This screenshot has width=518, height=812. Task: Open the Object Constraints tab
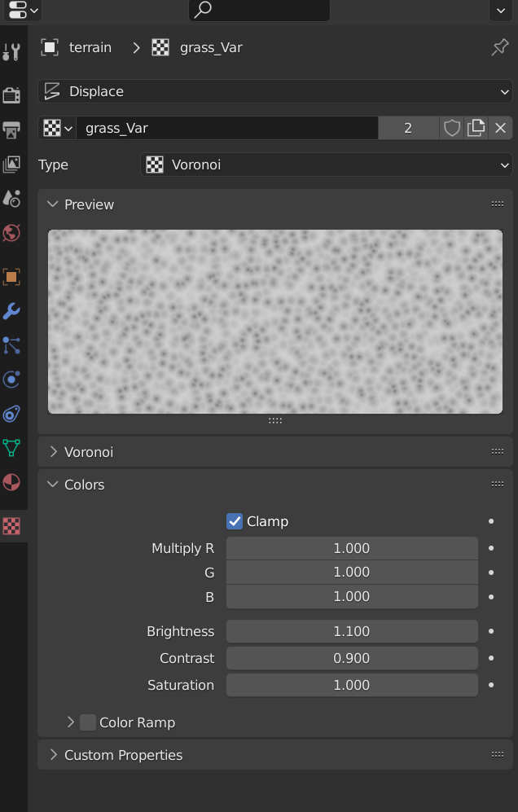pos(11,414)
